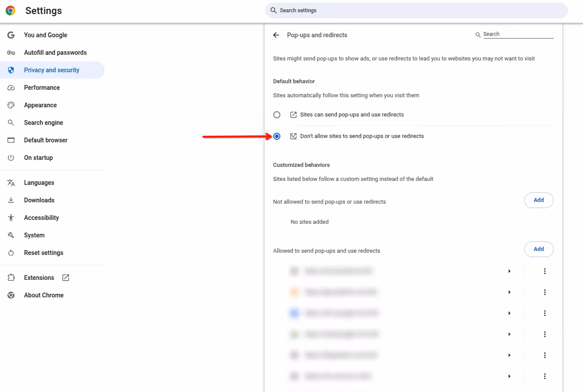Click the 'Default behavior' heading
The width and height of the screenshot is (583, 392).
click(294, 81)
